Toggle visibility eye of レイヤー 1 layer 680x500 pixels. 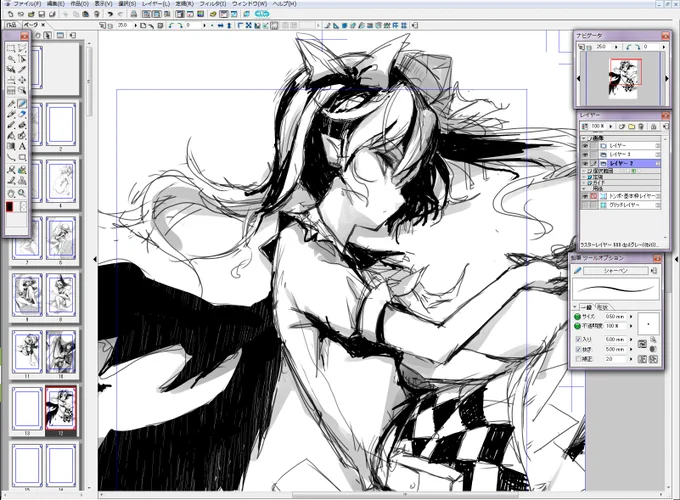coord(585,154)
